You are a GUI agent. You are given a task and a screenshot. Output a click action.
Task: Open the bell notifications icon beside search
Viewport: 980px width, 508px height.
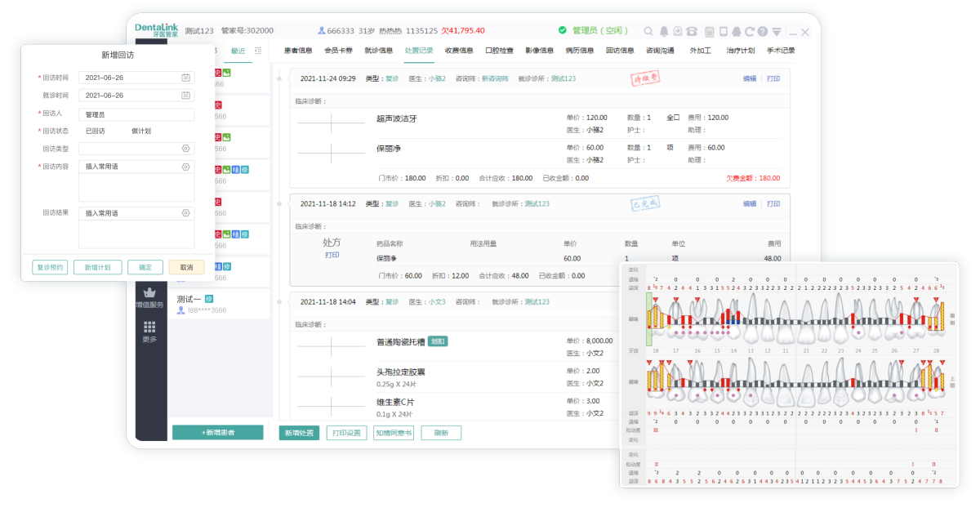(664, 32)
